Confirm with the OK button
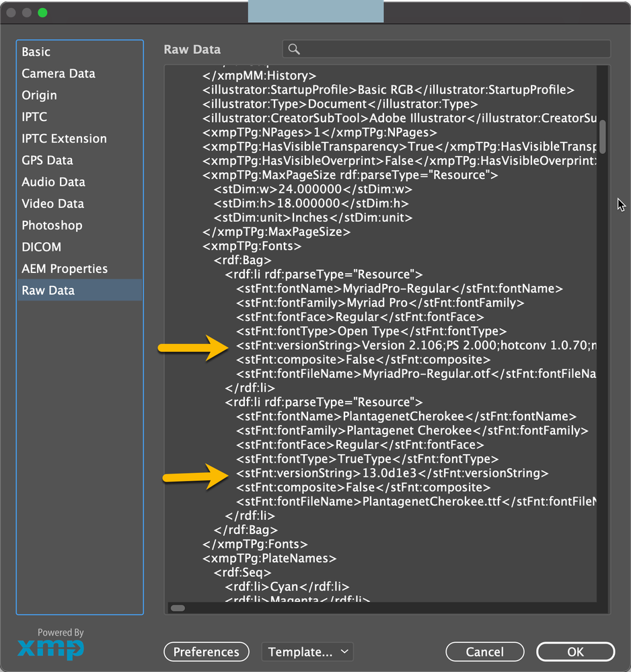 (575, 652)
